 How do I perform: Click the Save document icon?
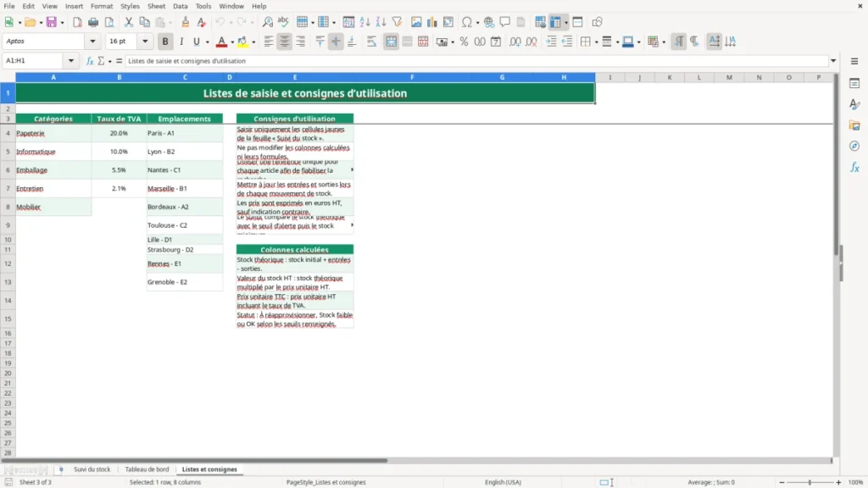pos(52,22)
